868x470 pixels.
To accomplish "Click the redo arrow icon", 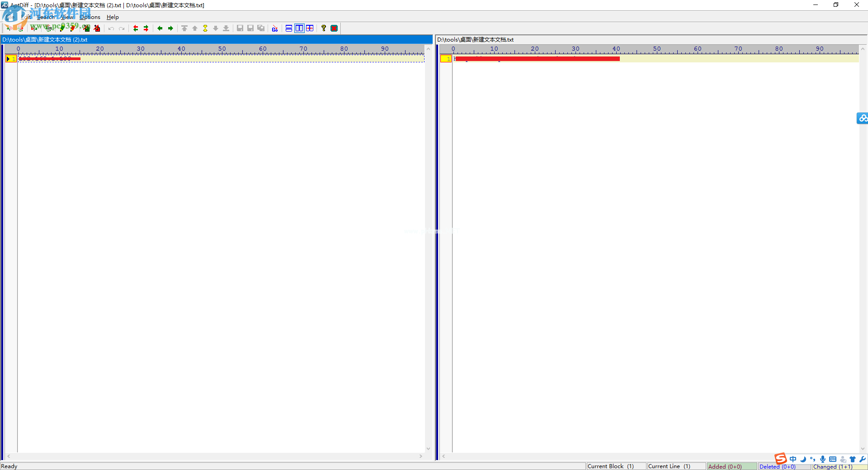I will tap(122, 28).
